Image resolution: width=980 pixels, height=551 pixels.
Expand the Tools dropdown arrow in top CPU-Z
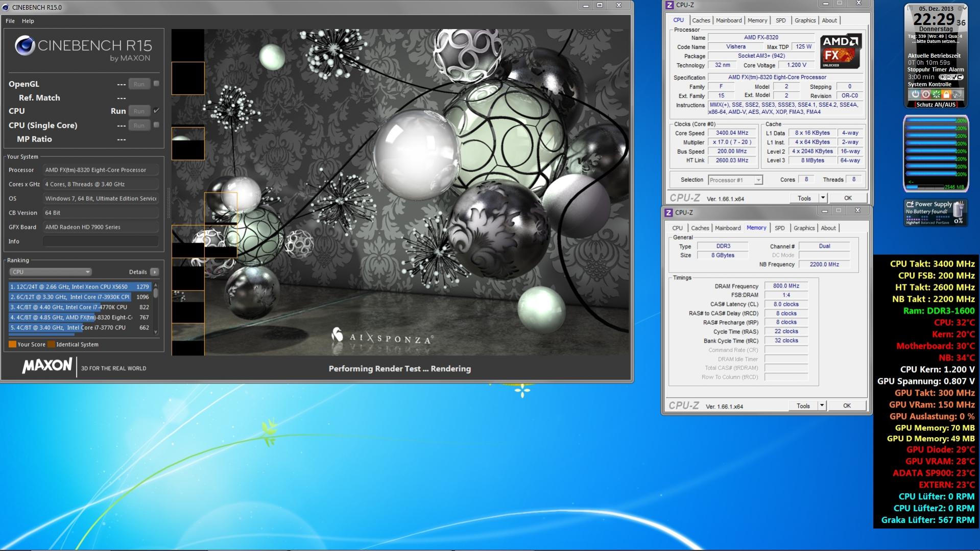[x=823, y=198]
